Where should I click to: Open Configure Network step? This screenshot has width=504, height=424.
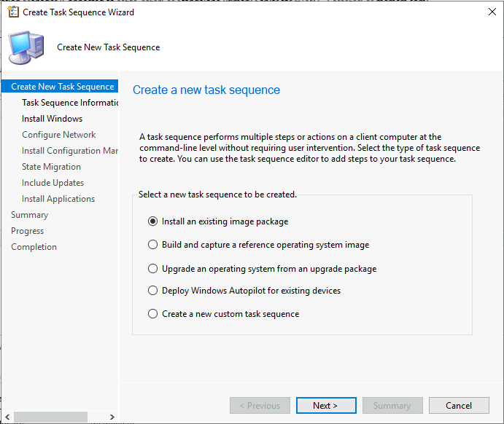pyautogui.click(x=59, y=135)
